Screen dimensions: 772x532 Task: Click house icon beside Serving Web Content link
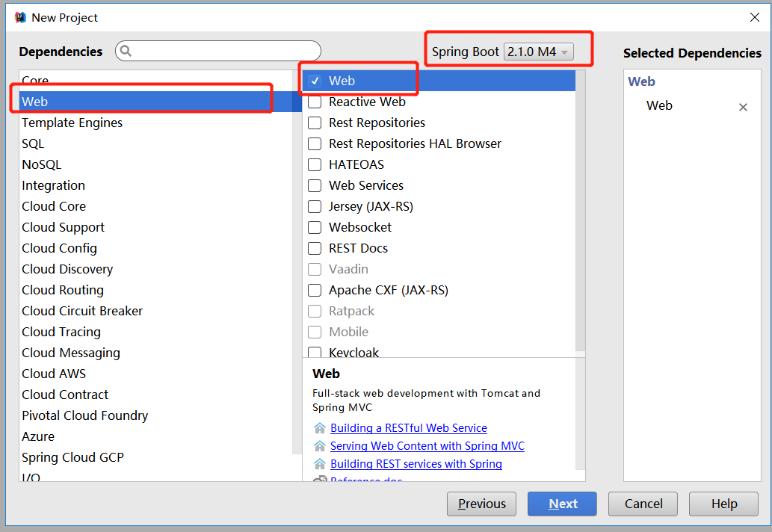[320, 446]
